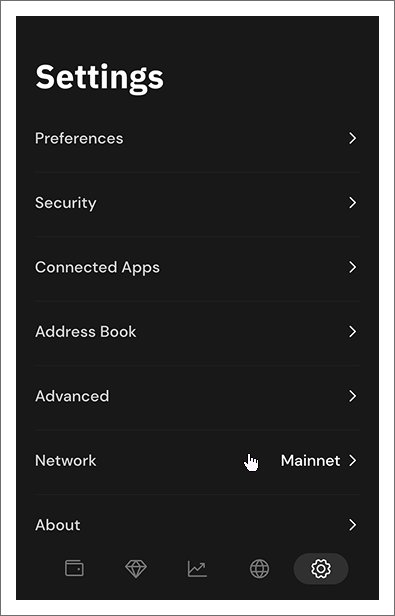Screen dimensions: 395x616
Task: Select the Advanced settings entry
Action: (x=197, y=397)
